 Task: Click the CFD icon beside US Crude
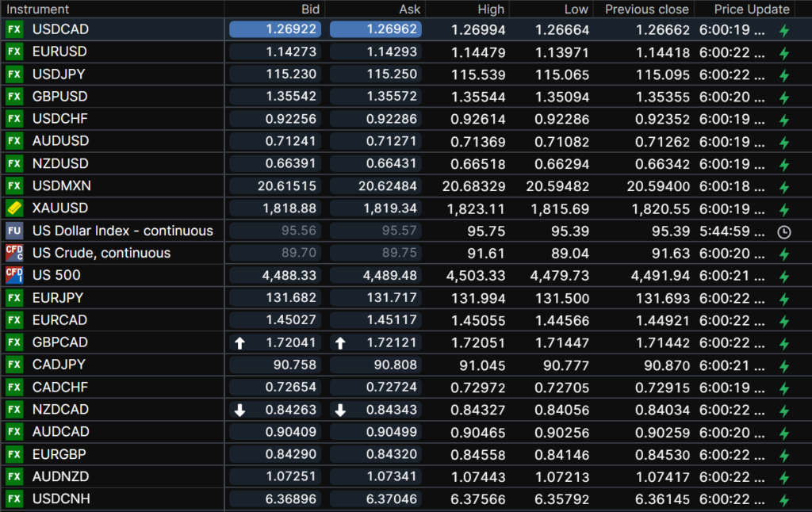[14, 253]
